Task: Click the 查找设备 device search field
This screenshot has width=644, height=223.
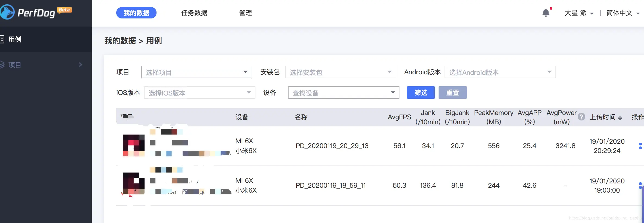Action: click(340, 93)
